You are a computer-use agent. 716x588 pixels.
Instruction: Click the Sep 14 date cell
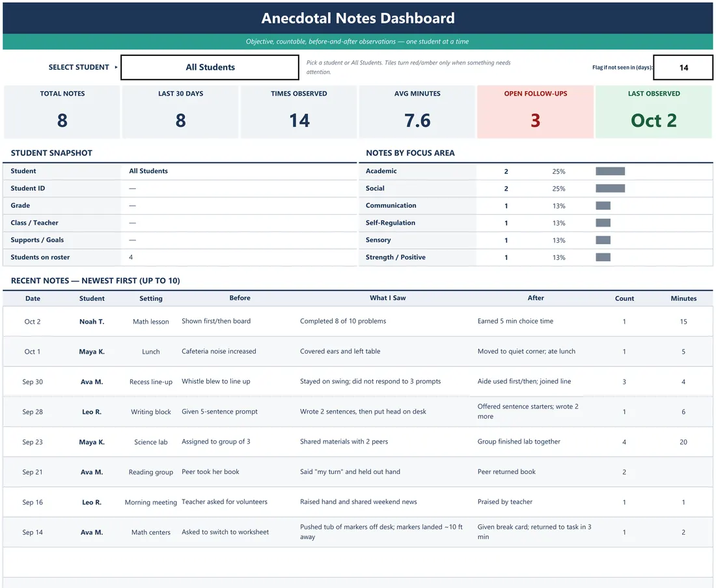(x=33, y=533)
